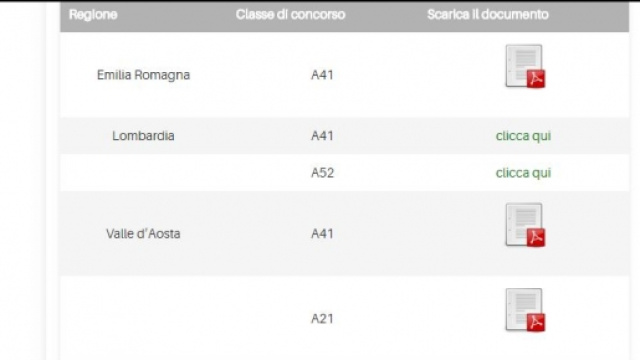The image size is (640, 360).
Task: Select the A21 class cell
Action: pyautogui.click(x=322, y=319)
